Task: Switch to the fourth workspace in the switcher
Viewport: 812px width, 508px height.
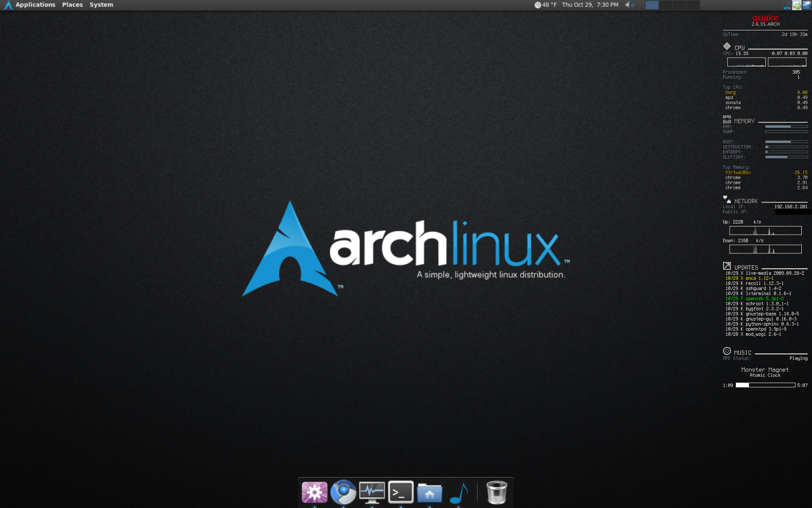Action: [693, 5]
